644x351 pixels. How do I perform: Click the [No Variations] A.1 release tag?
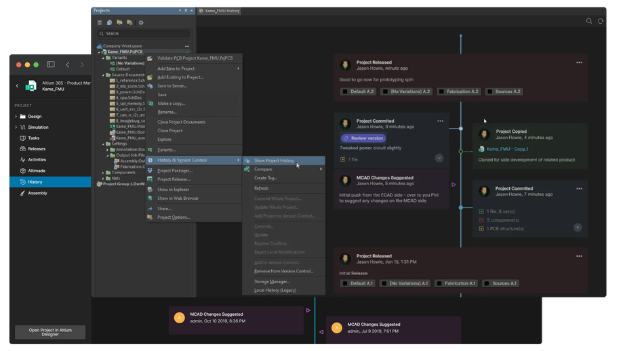coord(405,283)
